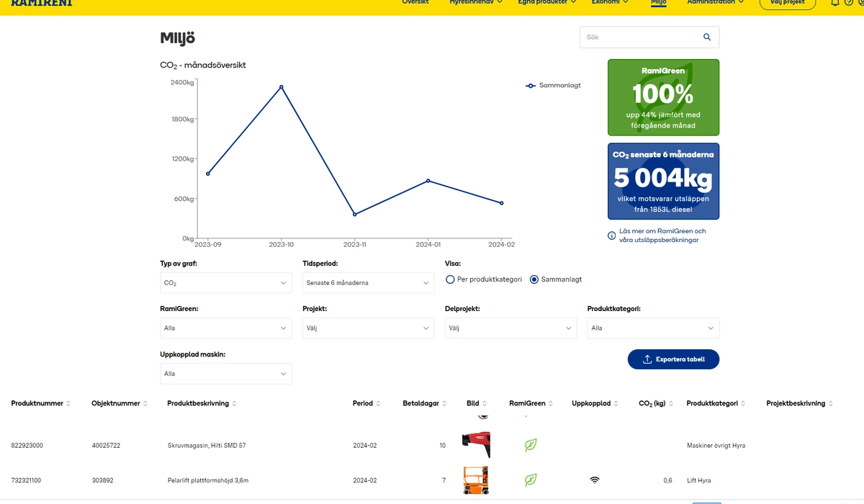Open the Produktkategori filter dropdown
864x504 pixels.
point(653,328)
